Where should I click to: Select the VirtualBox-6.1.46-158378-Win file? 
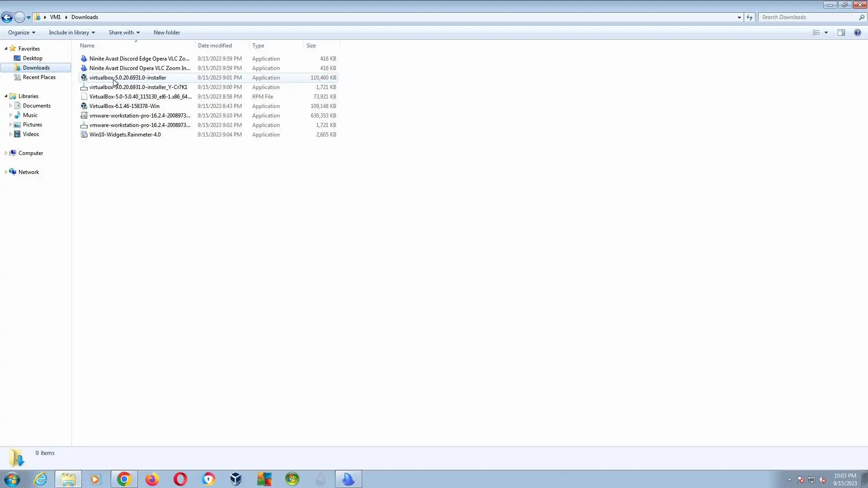124,106
